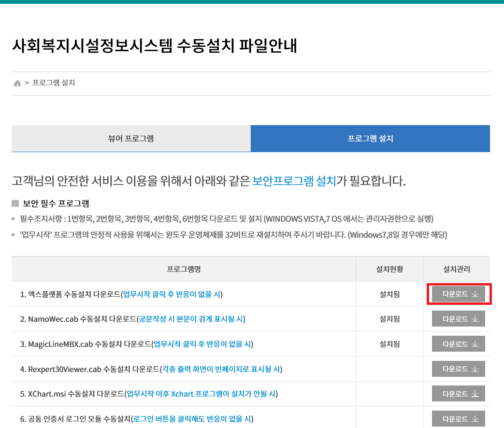Click the 보안프로그램 설치 blue heading text
Viewport: 504px width, 428px height.
[x=294, y=181]
